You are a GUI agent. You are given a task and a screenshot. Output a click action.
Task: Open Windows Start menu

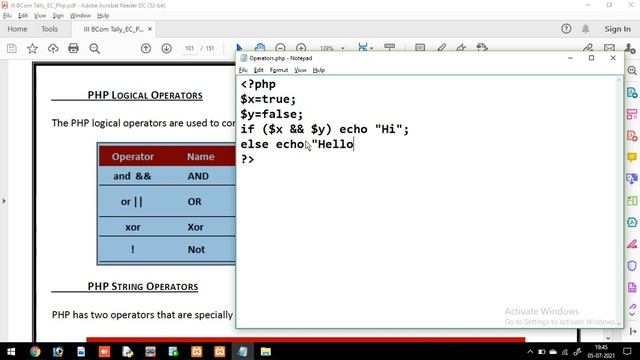pyautogui.click(x=11, y=351)
